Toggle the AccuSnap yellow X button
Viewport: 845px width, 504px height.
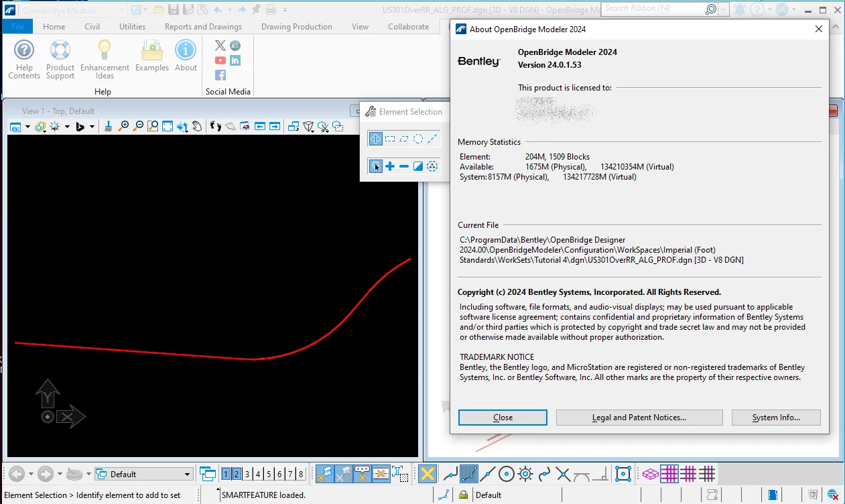point(428,474)
